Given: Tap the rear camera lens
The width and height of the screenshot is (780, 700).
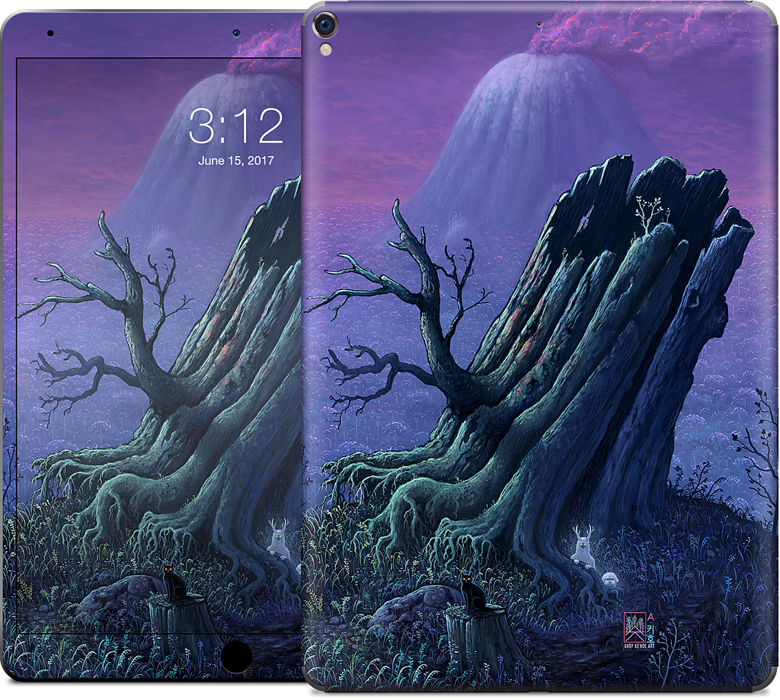Looking at the screenshot, I should pyautogui.click(x=325, y=24).
